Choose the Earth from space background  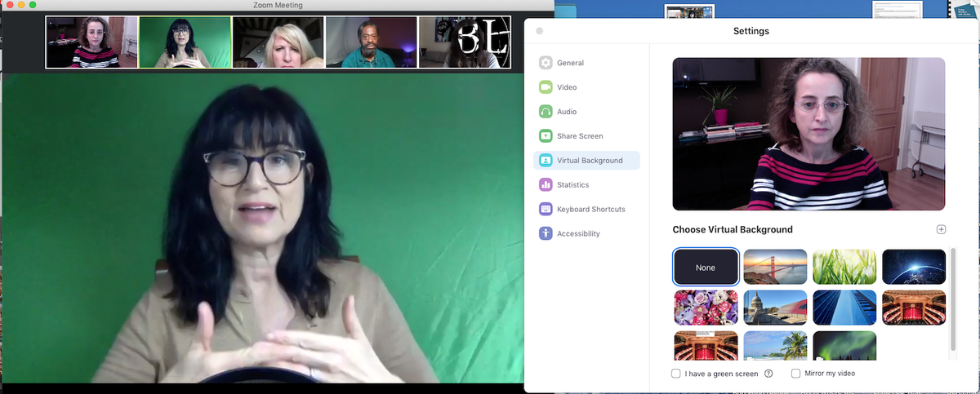[914, 267]
